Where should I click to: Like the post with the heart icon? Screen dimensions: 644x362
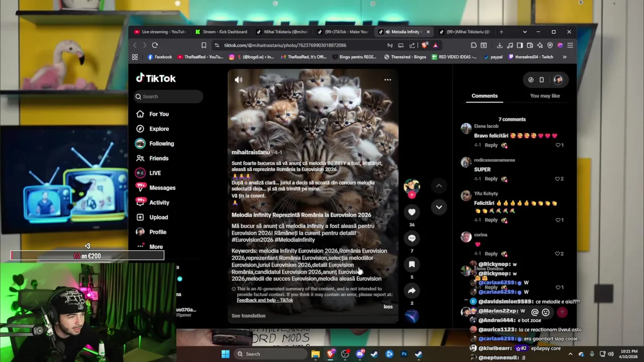(412, 212)
